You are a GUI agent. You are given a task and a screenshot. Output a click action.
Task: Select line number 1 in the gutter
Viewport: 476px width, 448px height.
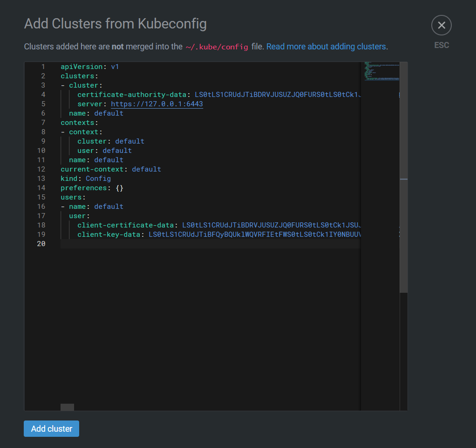tap(43, 67)
